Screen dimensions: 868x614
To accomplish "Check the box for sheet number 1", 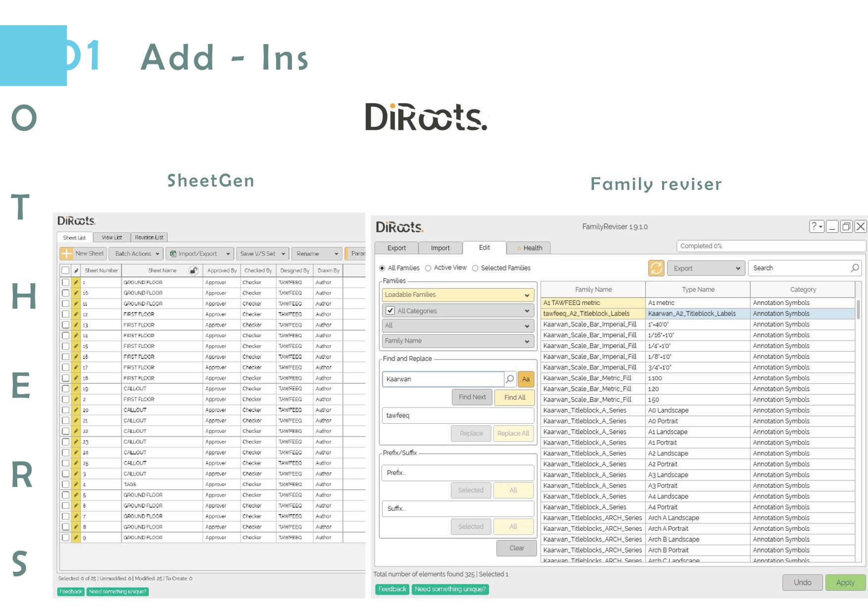I will [x=65, y=282].
